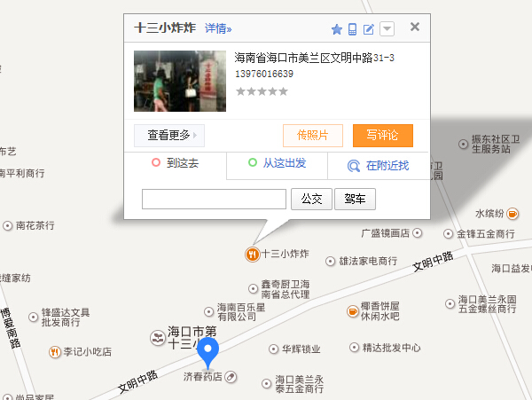This screenshot has width=532, height=400.
Task: Click the 传照片 upload photo button
Action: 313,136
